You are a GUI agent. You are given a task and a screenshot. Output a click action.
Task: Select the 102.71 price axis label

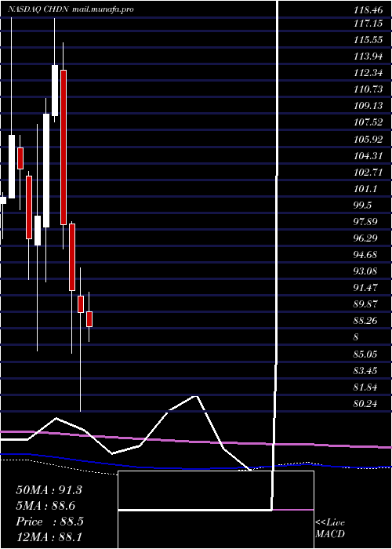[x=368, y=172]
